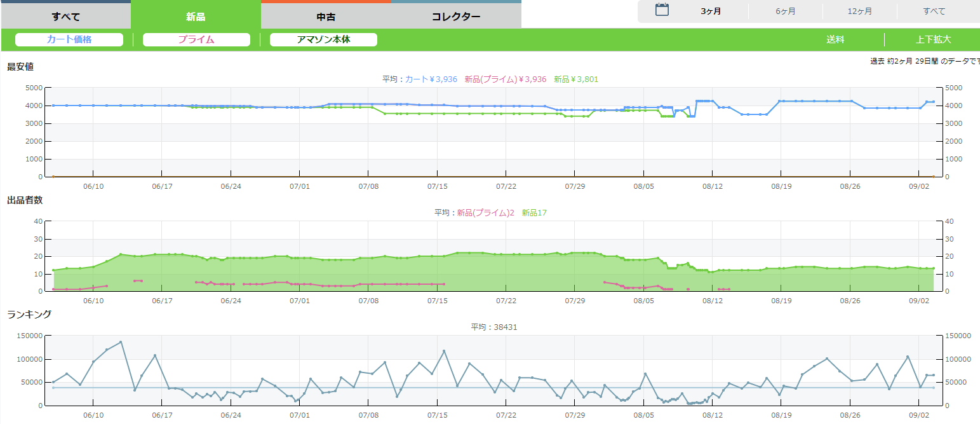Click the pink 新品(プライム)¥3,936 legend entry

505,79
